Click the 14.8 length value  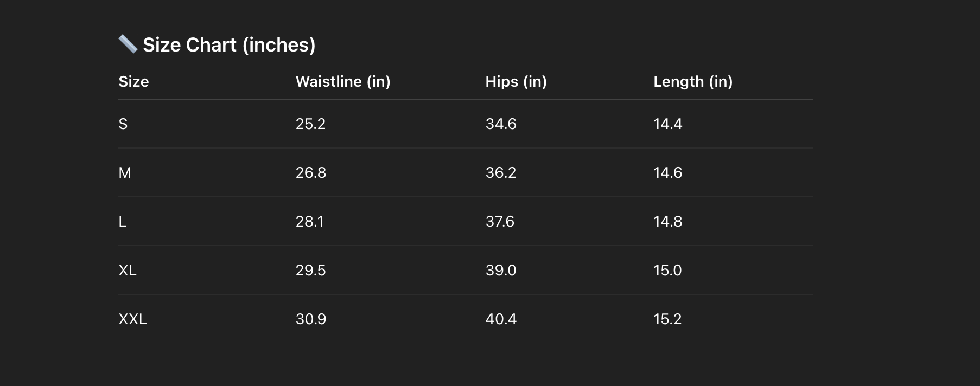pos(667,222)
